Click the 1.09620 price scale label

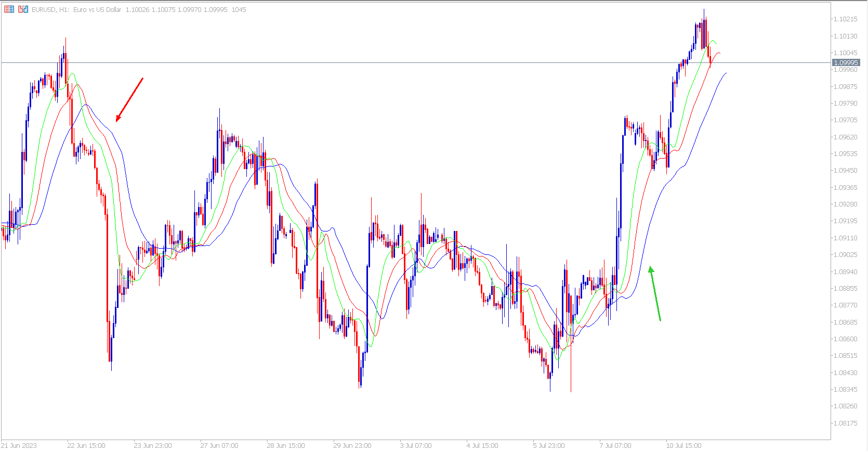click(x=846, y=137)
